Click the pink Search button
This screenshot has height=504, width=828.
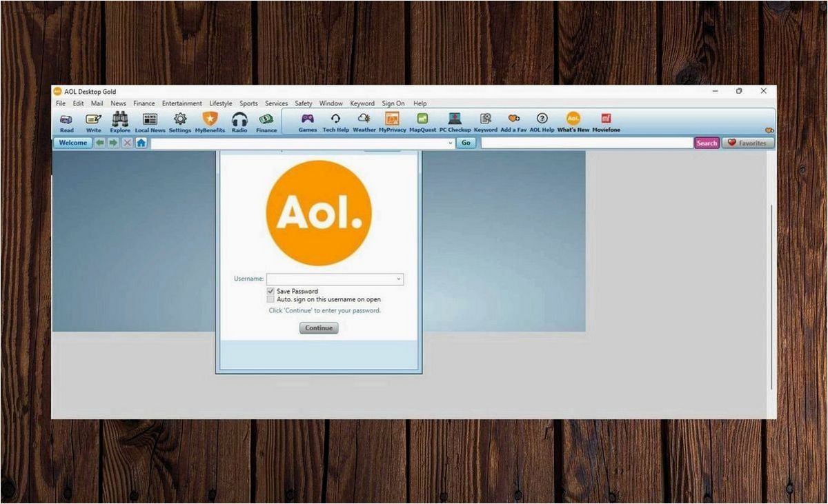(x=707, y=143)
